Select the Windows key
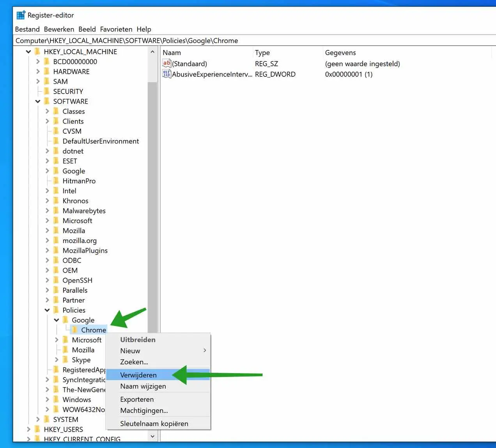Screen dimensions: 496x448 click(77, 400)
